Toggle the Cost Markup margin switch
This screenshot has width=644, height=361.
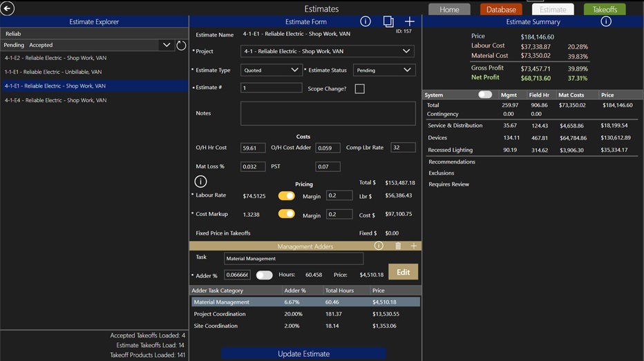coord(286,214)
